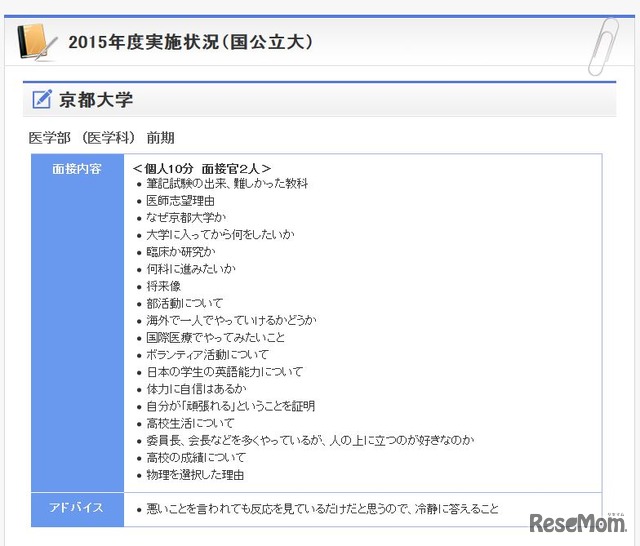Click the アドバイス row header
Screen dimensions: 640x546
(x=77, y=508)
